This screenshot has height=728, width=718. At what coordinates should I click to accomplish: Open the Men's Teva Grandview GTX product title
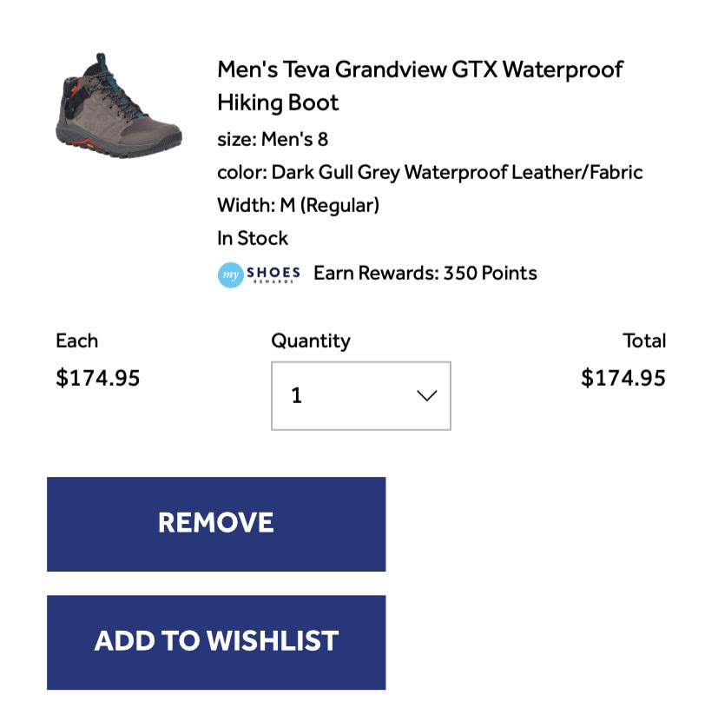(x=420, y=86)
